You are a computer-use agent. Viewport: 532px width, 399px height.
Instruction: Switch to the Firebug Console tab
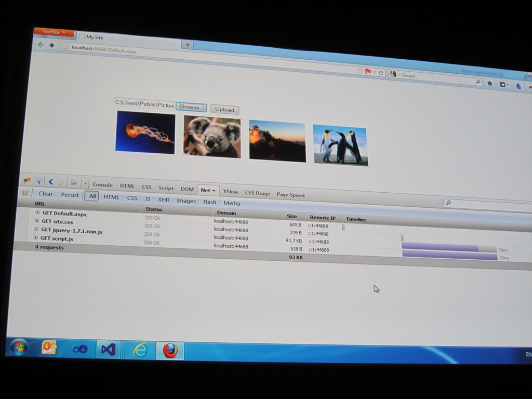[102, 184]
